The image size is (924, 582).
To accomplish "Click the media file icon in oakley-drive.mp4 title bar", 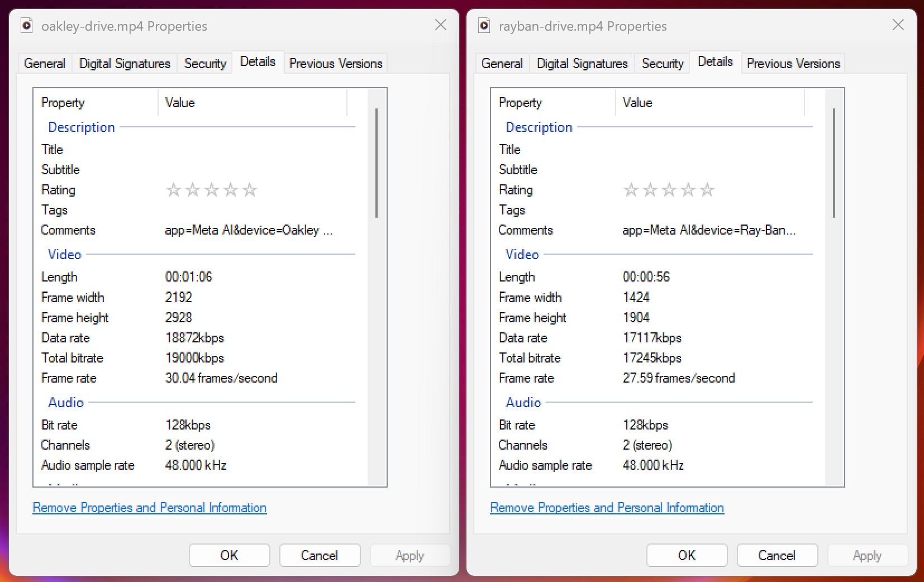I will coord(26,26).
